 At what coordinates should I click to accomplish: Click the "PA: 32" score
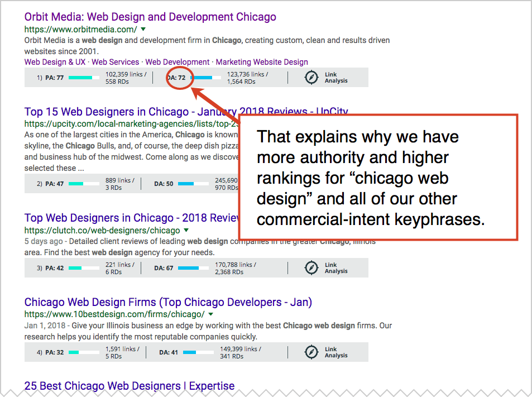coord(54,352)
